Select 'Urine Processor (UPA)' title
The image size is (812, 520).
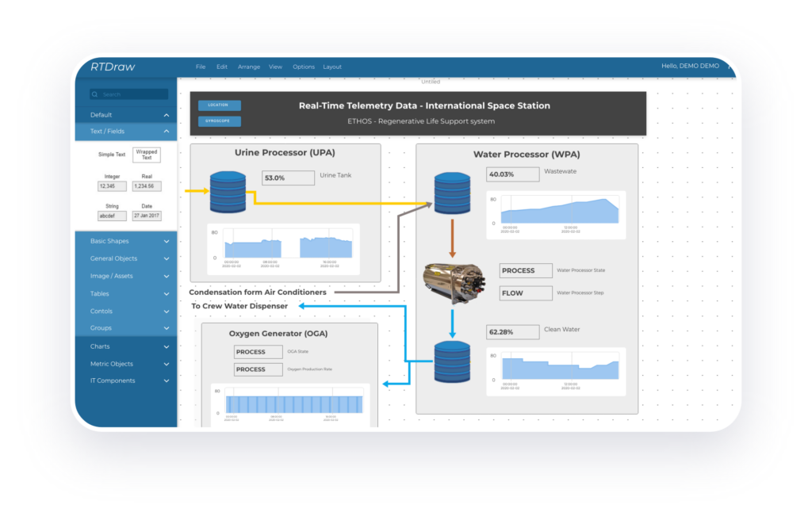coord(285,153)
